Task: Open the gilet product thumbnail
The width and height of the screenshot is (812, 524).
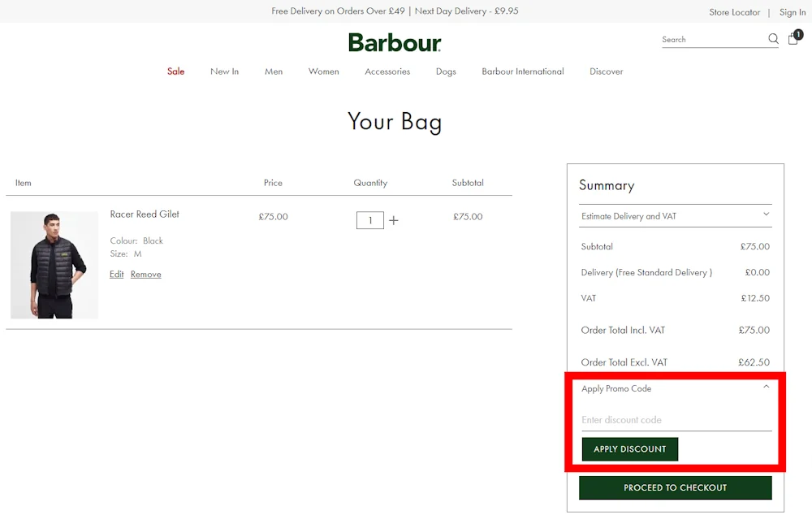Action: 54,265
